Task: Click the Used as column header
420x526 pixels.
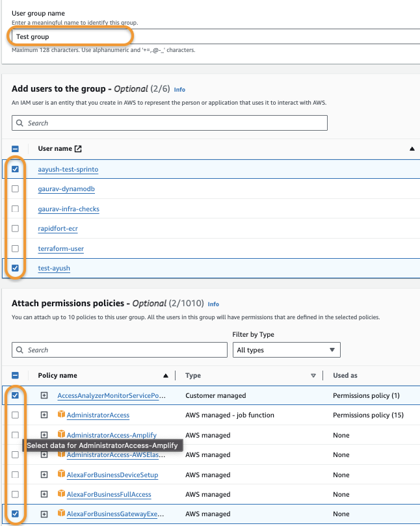Action: pyautogui.click(x=345, y=375)
